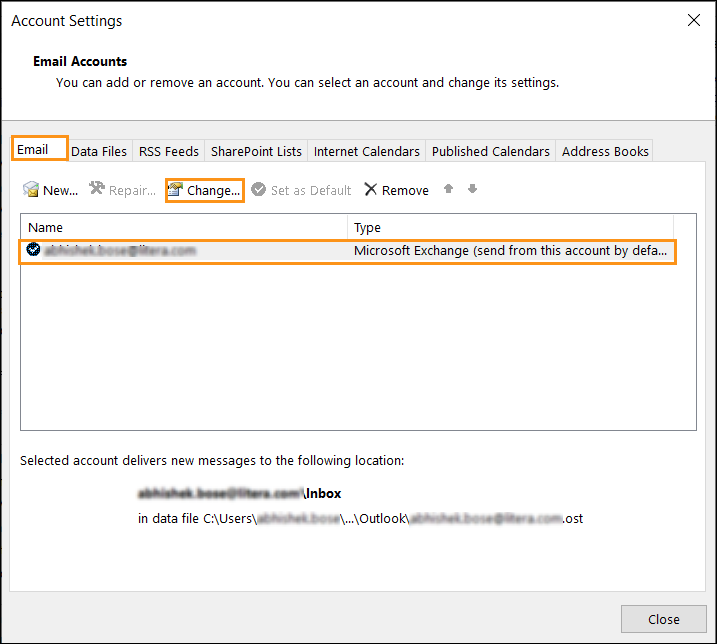Go to the Internet Calendars tab
Screen dimensions: 717x644
click(366, 151)
